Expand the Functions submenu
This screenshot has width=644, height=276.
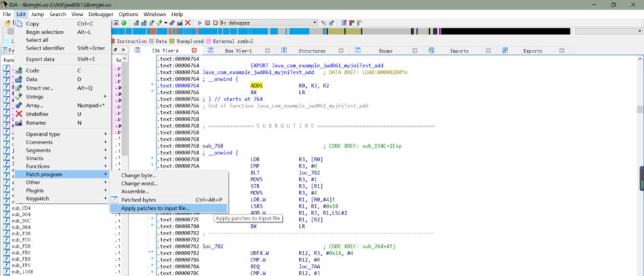click(x=63, y=166)
